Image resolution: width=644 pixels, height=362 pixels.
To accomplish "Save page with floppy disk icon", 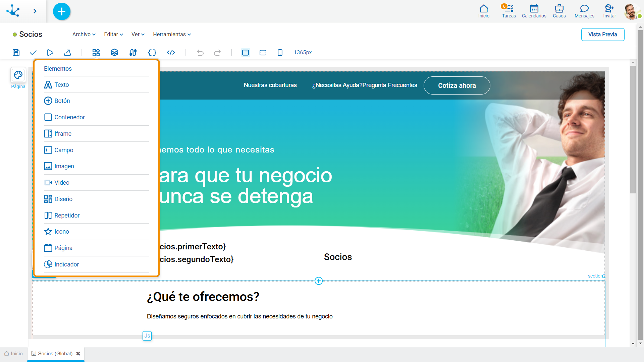I will click(x=16, y=52).
